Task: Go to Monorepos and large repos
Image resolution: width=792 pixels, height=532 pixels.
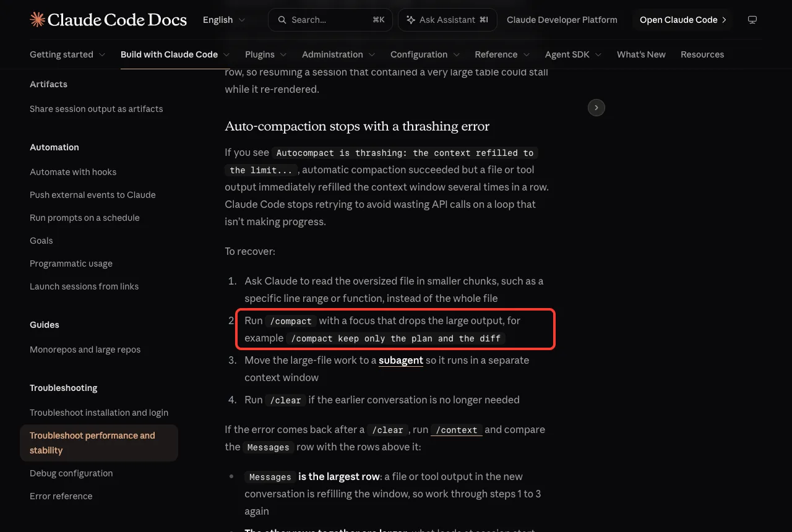Action: click(x=85, y=350)
